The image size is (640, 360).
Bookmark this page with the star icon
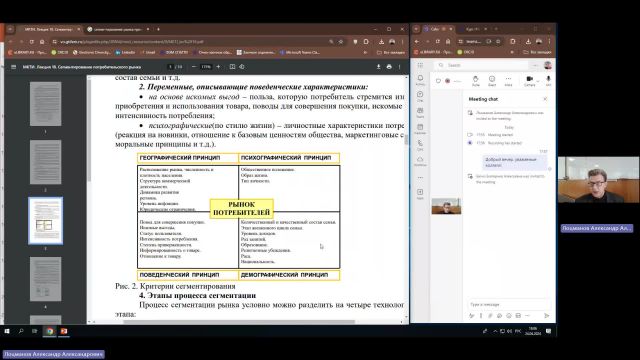tap(341, 42)
